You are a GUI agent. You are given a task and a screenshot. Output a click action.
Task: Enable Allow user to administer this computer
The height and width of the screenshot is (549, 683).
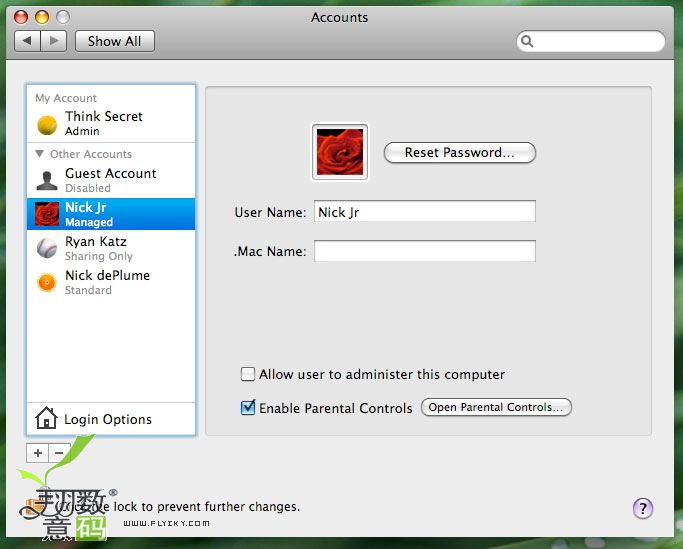[x=248, y=374]
